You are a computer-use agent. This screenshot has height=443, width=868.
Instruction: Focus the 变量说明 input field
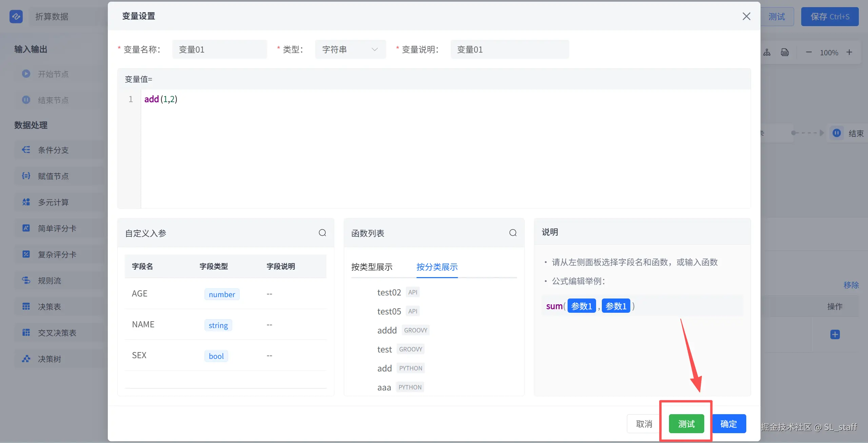(510, 50)
